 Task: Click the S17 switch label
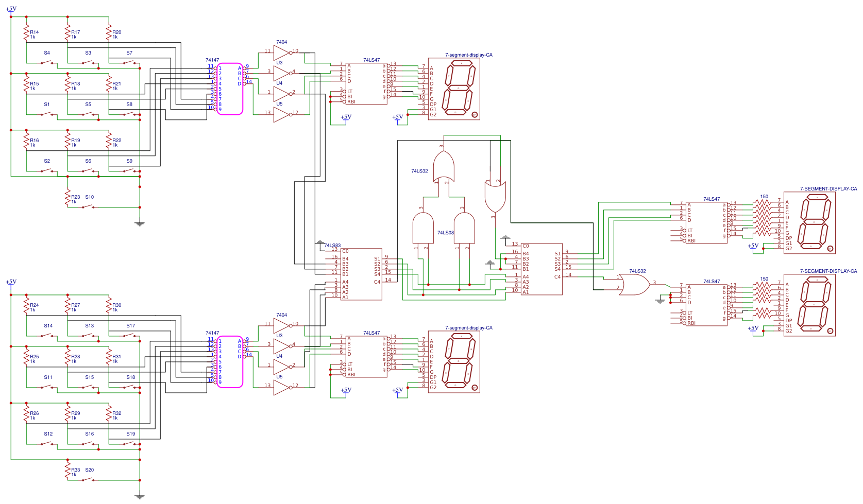coord(131,325)
